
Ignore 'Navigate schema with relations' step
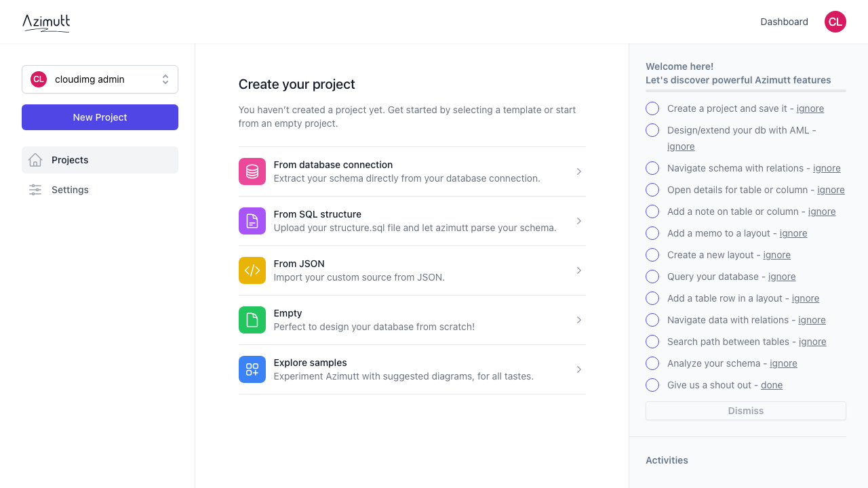[x=827, y=168]
